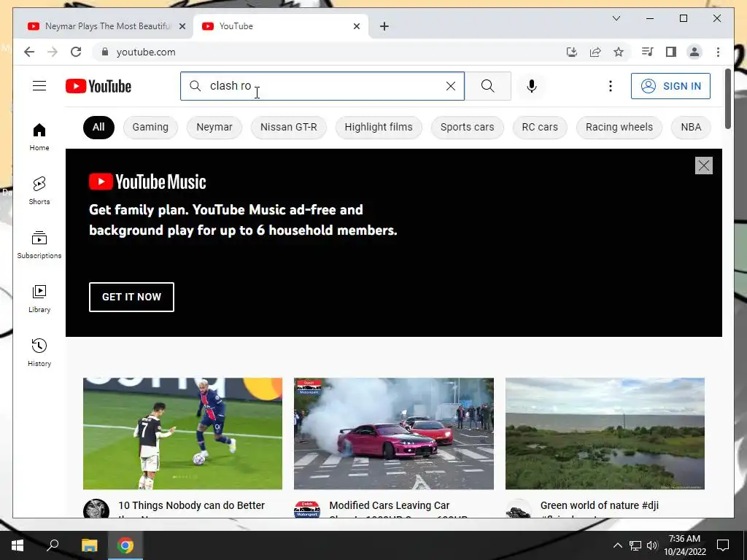View site information padlock icon
Image resolution: width=747 pixels, height=560 pixels.
(x=105, y=52)
